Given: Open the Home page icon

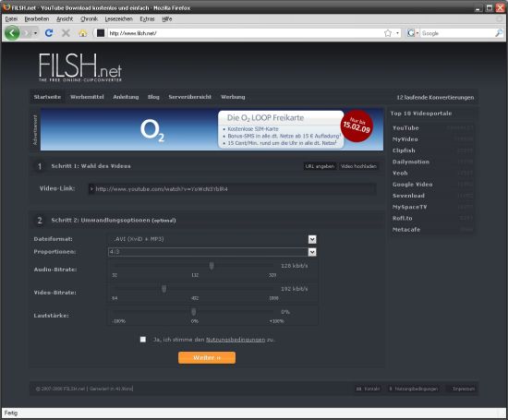Looking at the screenshot, I should (83, 33).
